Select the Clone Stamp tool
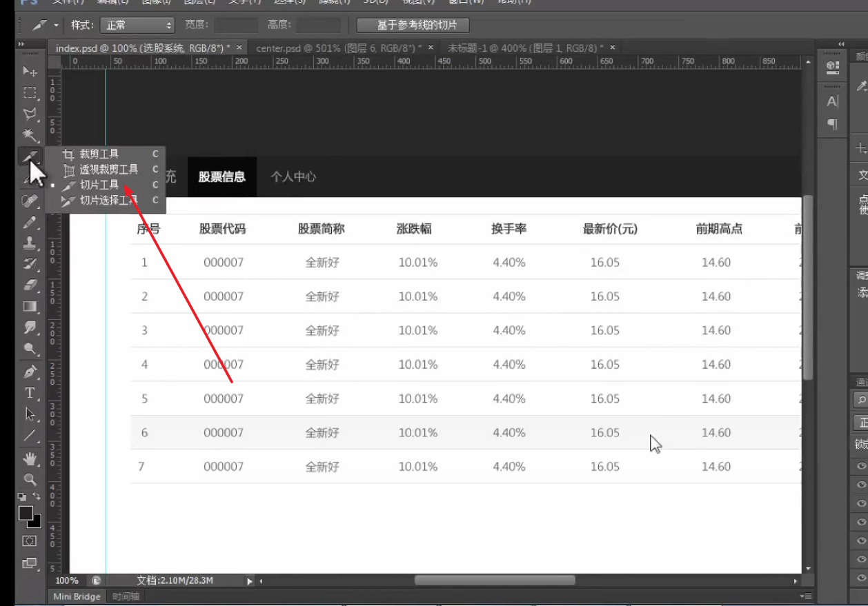 tap(30, 243)
